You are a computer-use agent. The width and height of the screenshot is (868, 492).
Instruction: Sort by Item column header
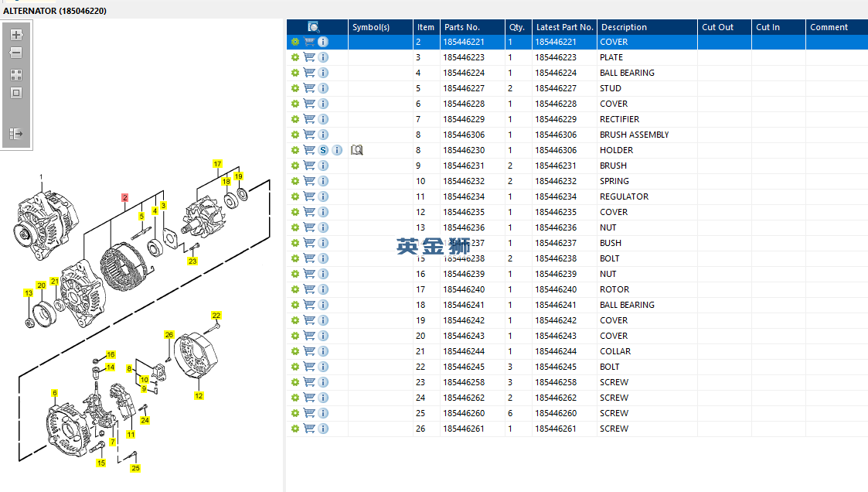pos(426,26)
